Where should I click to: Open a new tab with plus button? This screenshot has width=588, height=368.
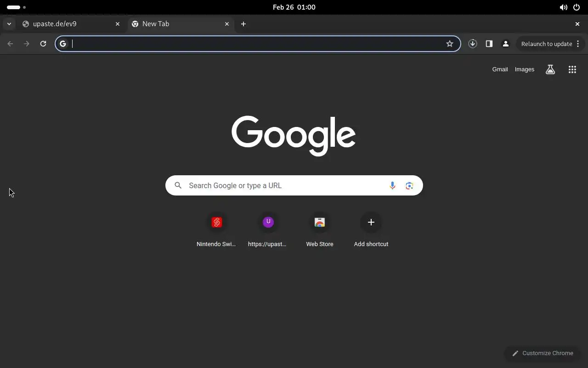(243, 24)
